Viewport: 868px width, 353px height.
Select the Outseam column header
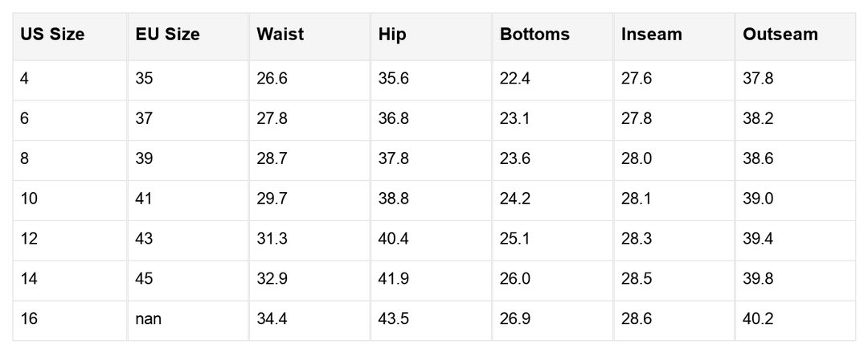pos(780,35)
